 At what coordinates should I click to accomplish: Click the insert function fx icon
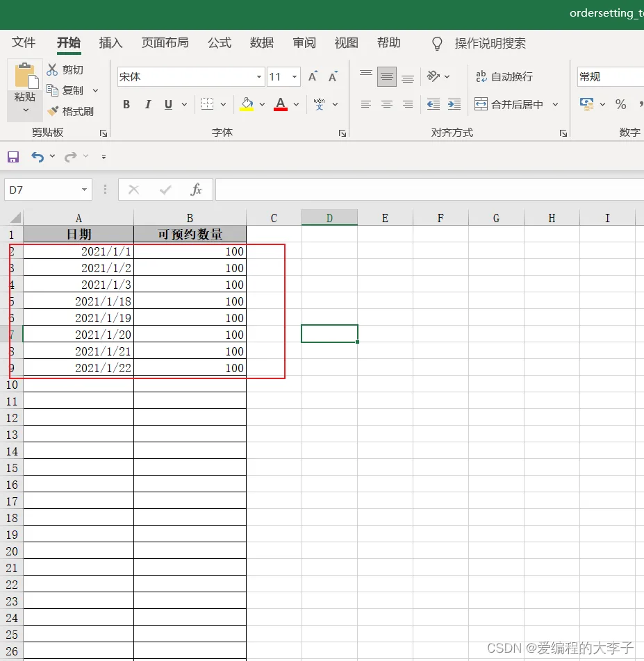pos(196,190)
